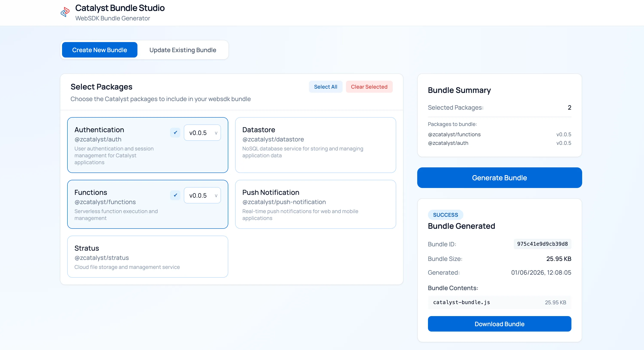Click the SUCCESS status badge

(445, 215)
